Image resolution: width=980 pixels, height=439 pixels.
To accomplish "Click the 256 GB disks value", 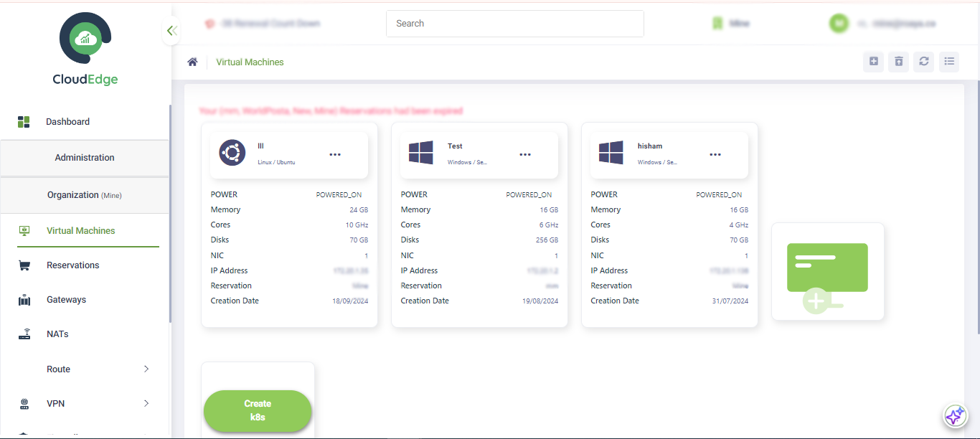I will pos(547,240).
